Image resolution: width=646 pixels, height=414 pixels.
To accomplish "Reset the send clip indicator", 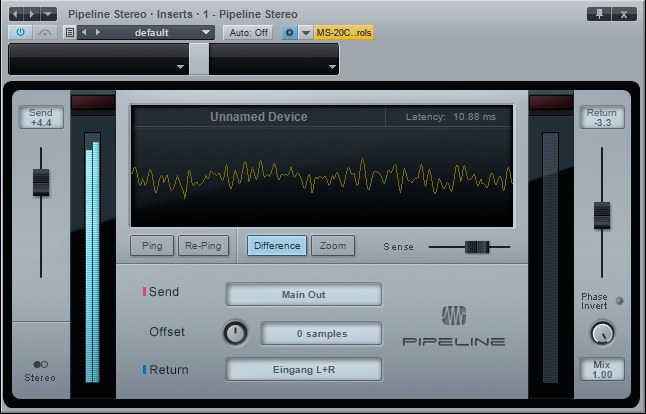I will coord(93,102).
